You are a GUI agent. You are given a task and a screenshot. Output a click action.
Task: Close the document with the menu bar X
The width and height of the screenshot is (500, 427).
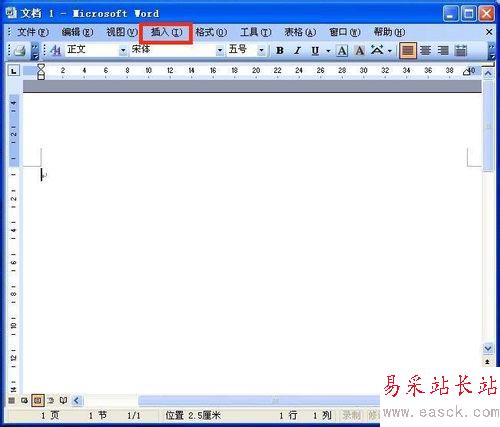coord(489,32)
